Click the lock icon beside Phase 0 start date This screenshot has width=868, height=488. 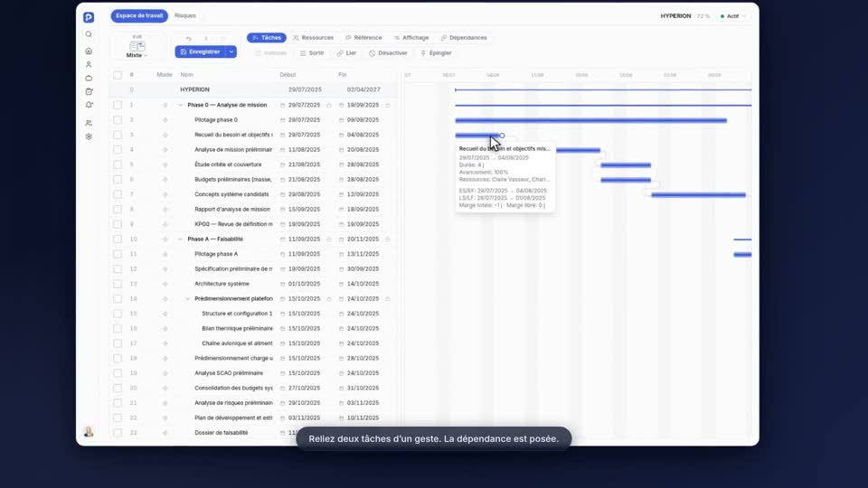pyautogui.click(x=329, y=105)
